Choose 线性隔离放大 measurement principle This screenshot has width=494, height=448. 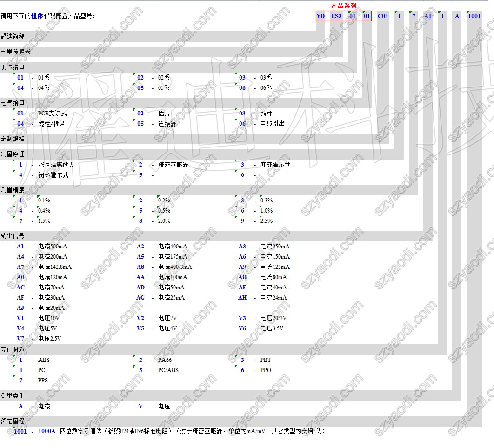point(56,165)
